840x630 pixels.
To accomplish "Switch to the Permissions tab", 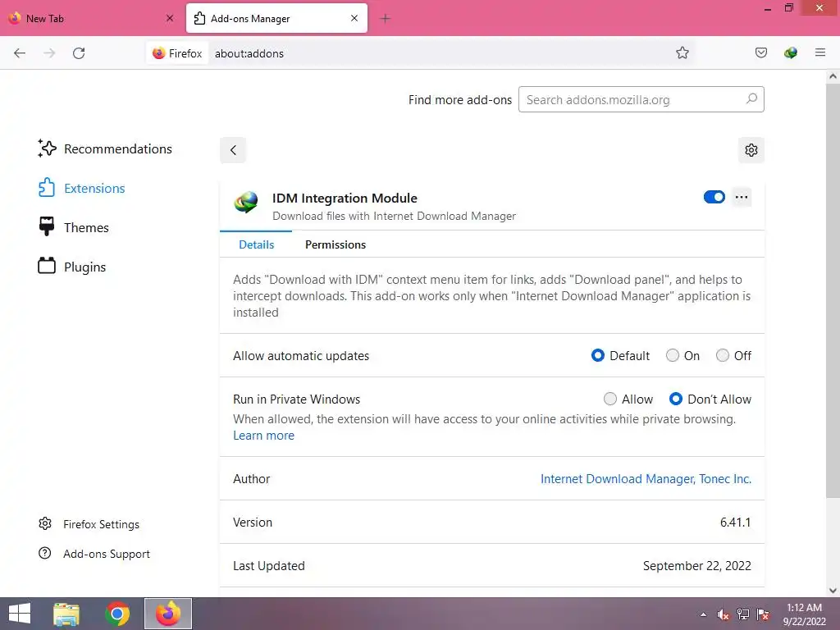I will 336,244.
